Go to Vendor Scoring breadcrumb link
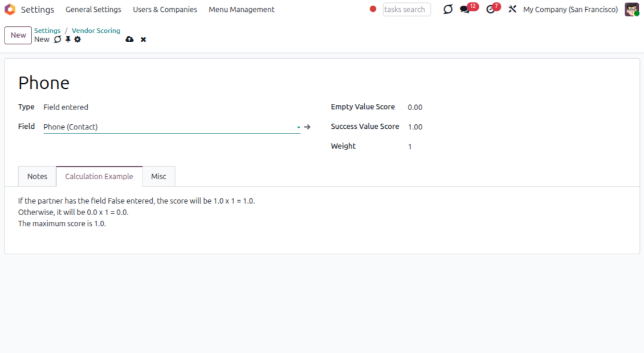 click(96, 31)
